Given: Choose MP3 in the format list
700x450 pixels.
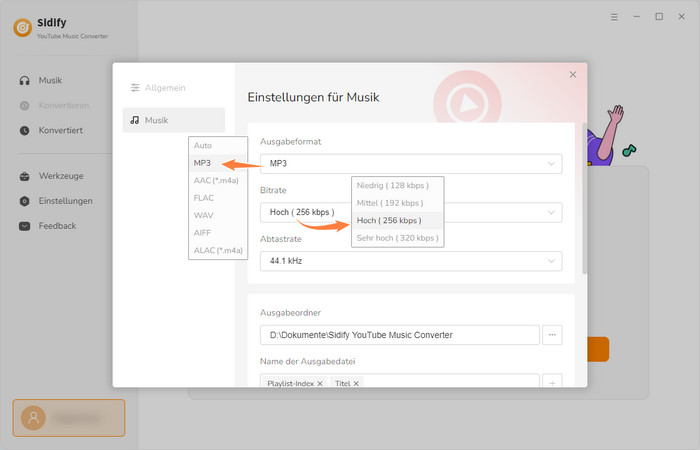Looking at the screenshot, I should 218,163.
